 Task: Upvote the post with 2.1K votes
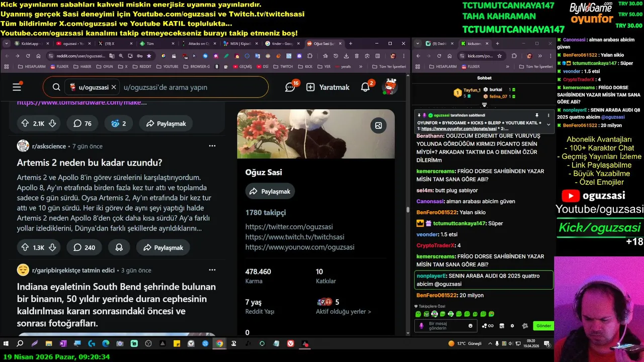[25, 123]
